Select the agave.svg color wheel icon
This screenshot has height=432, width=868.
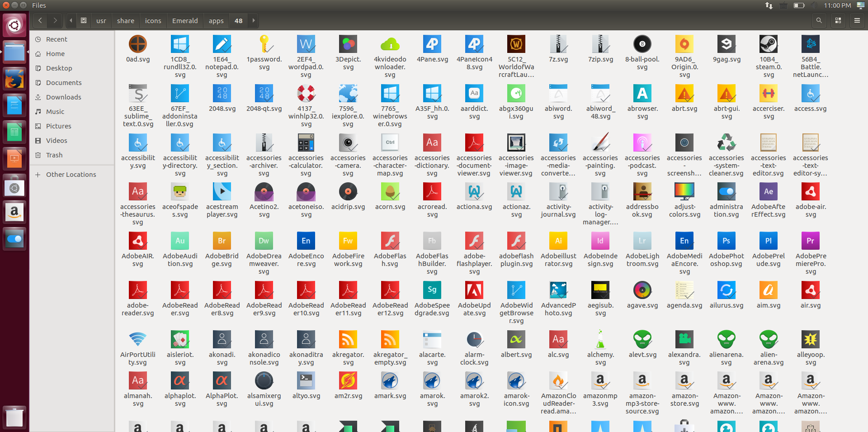coord(642,290)
